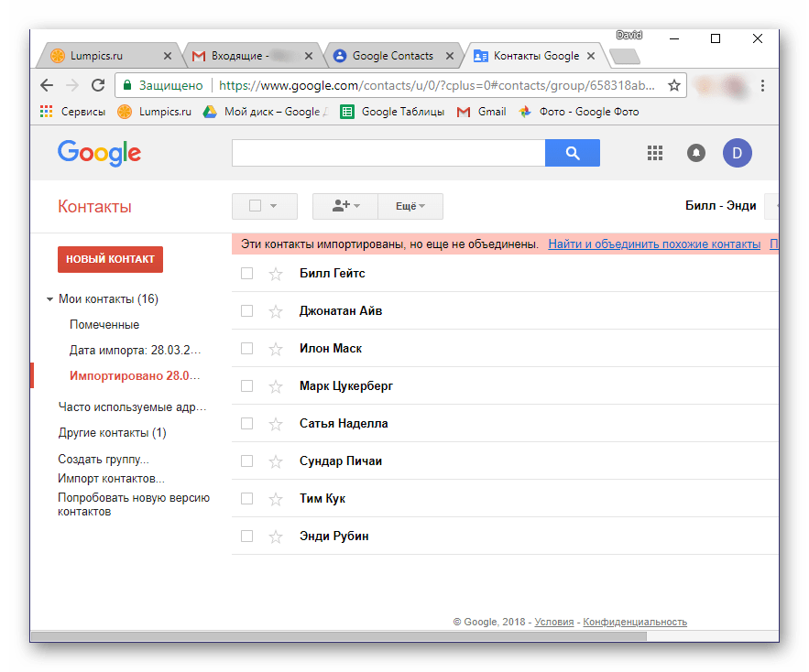Viewport: 809px width, 672px height.
Task: Tick the checkbox for Илон Маск
Action: pyautogui.click(x=247, y=349)
